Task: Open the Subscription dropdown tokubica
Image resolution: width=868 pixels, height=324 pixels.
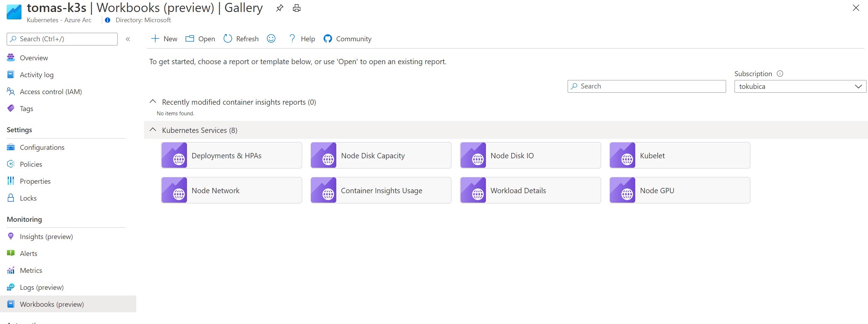Action: 800,86
